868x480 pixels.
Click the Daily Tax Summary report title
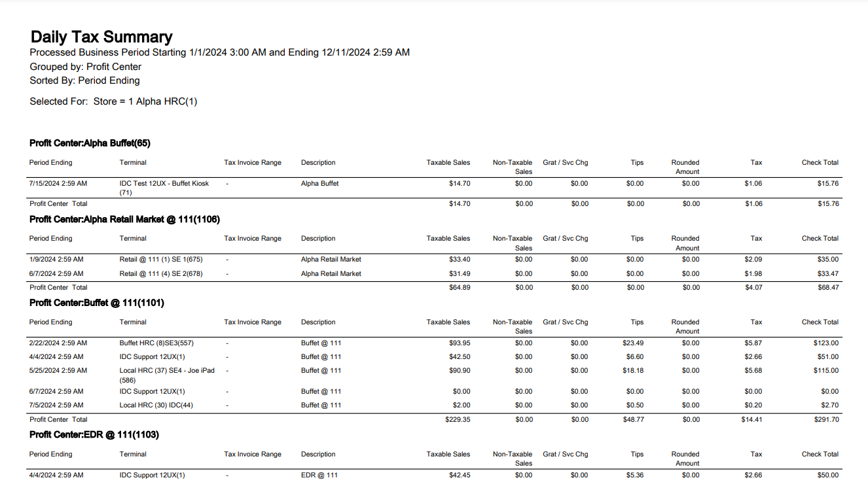point(101,37)
